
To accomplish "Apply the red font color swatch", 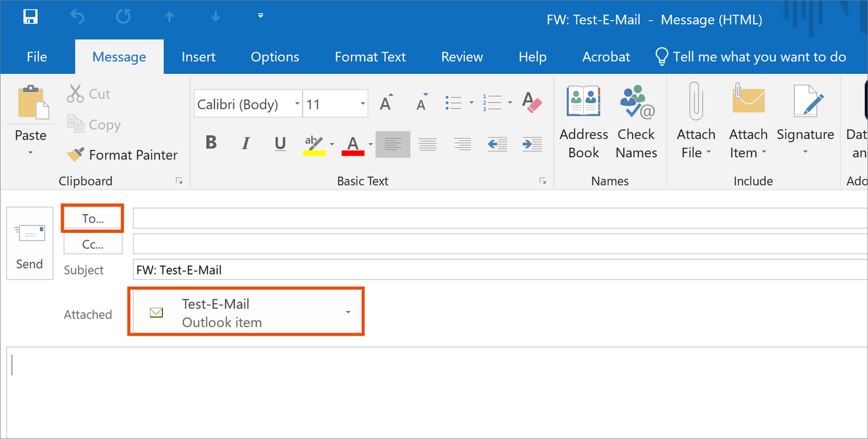I will pos(353,144).
